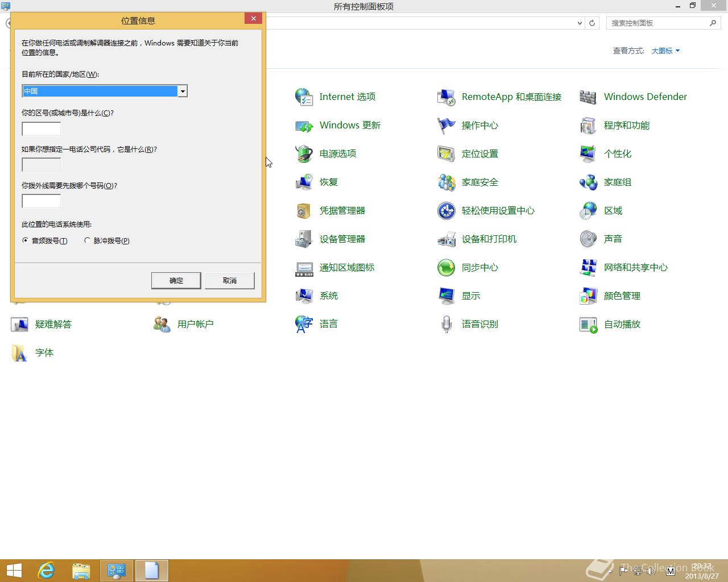Open 颜色管理 icon

589,296
